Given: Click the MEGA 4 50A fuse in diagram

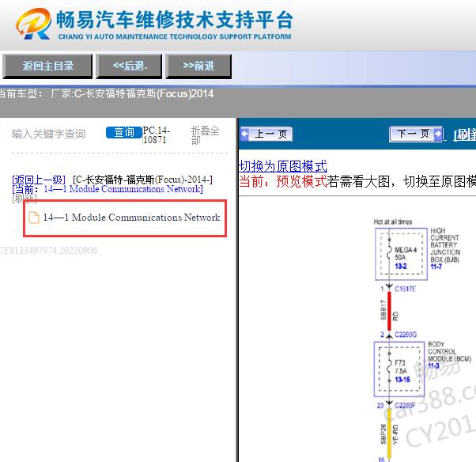Looking at the screenshot, I should (x=406, y=253).
